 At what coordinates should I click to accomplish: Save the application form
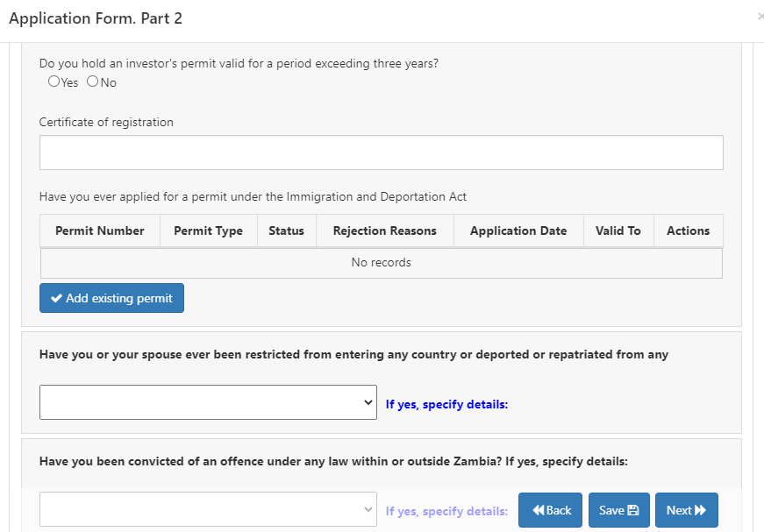tap(618, 510)
